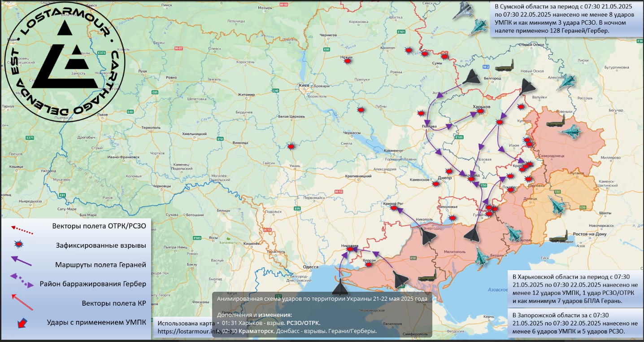
Task: Click the Харьковской области info box
Action: [575, 289]
